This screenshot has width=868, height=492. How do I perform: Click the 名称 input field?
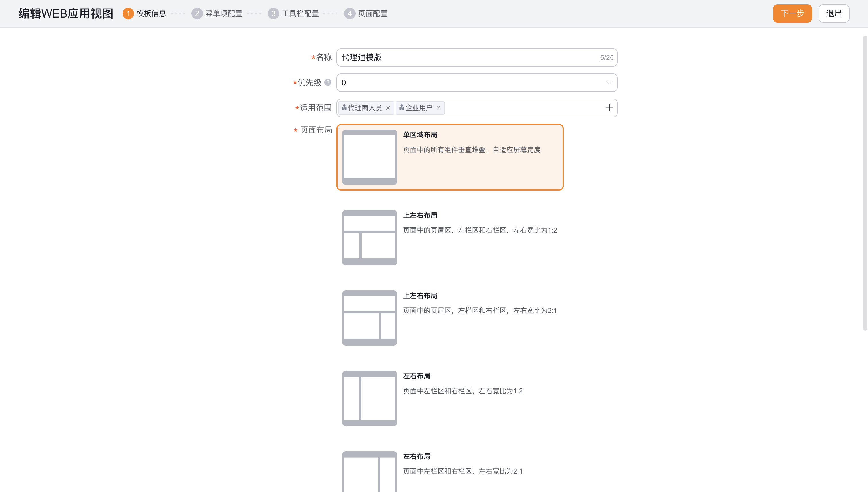477,57
